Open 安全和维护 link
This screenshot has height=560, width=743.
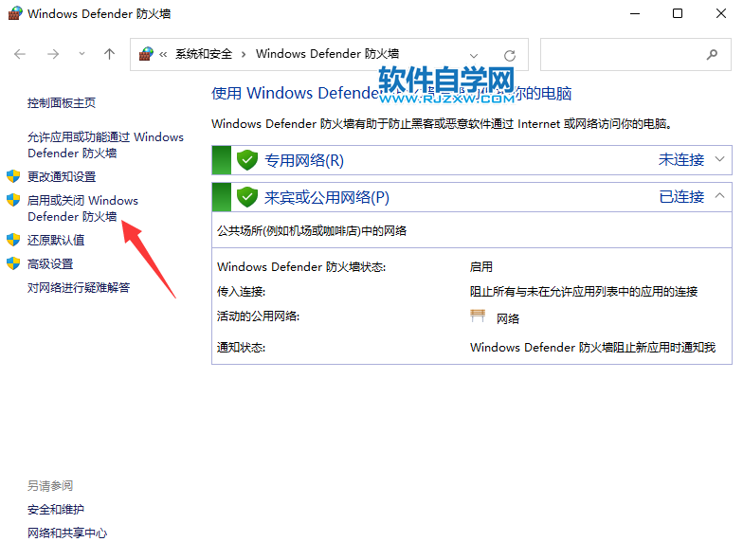pyautogui.click(x=56, y=510)
